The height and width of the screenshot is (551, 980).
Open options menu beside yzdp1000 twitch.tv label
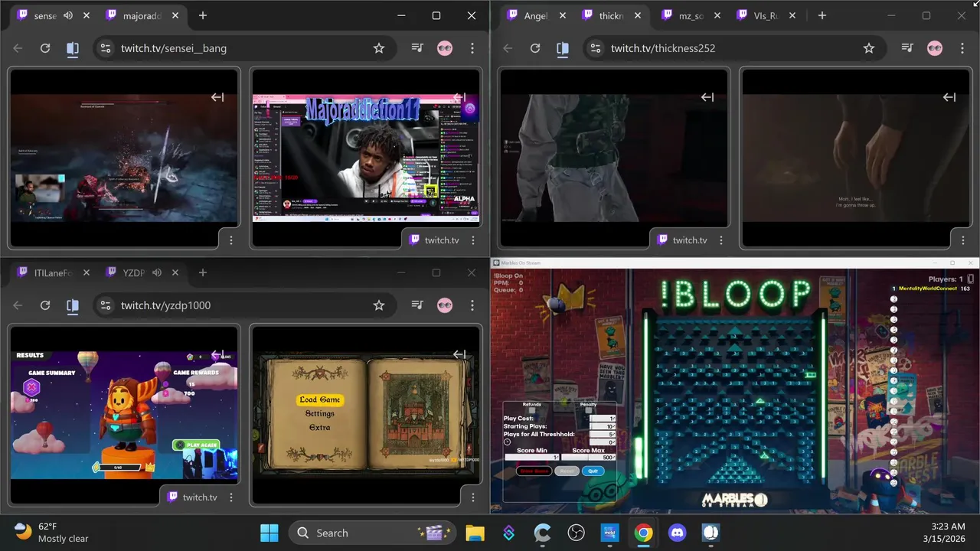coord(231,497)
